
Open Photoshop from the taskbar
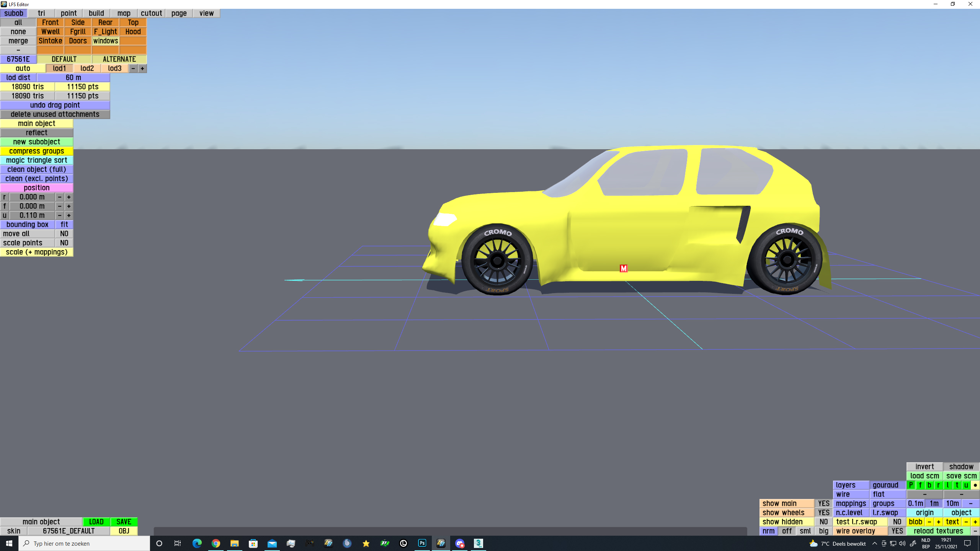[422, 543]
